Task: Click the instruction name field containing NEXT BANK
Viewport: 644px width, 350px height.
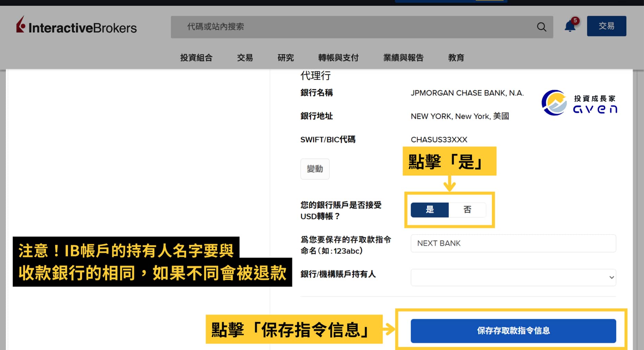Action: pyautogui.click(x=513, y=243)
